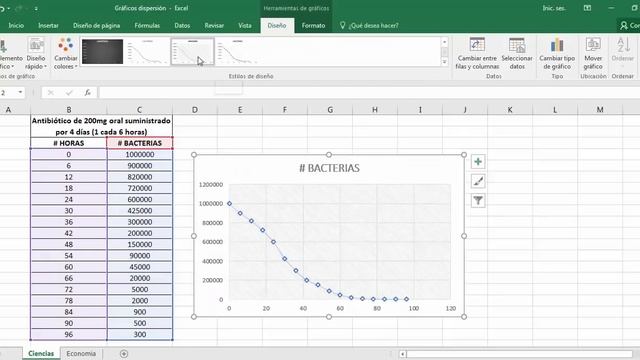Open the Datos tab
640x360 pixels.
click(x=182, y=25)
